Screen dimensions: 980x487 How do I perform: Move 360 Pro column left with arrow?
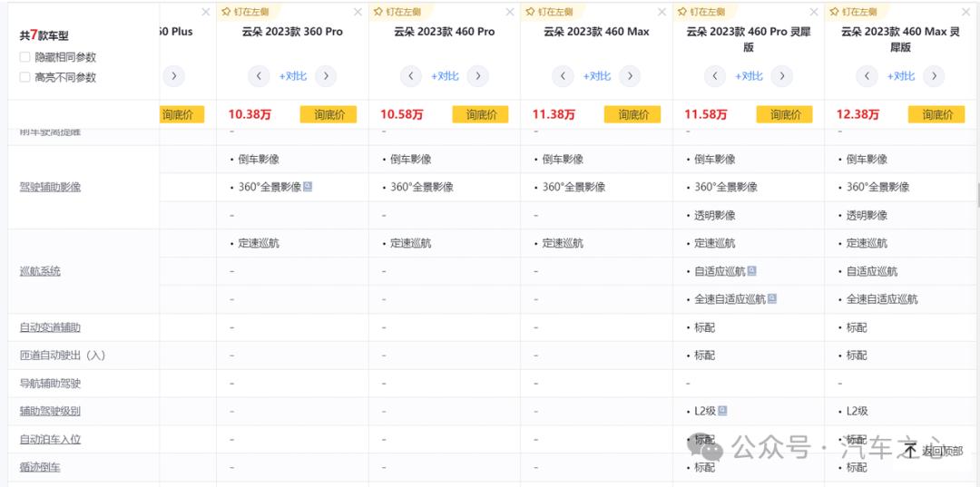pyautogui.click(x=259, y=76)
